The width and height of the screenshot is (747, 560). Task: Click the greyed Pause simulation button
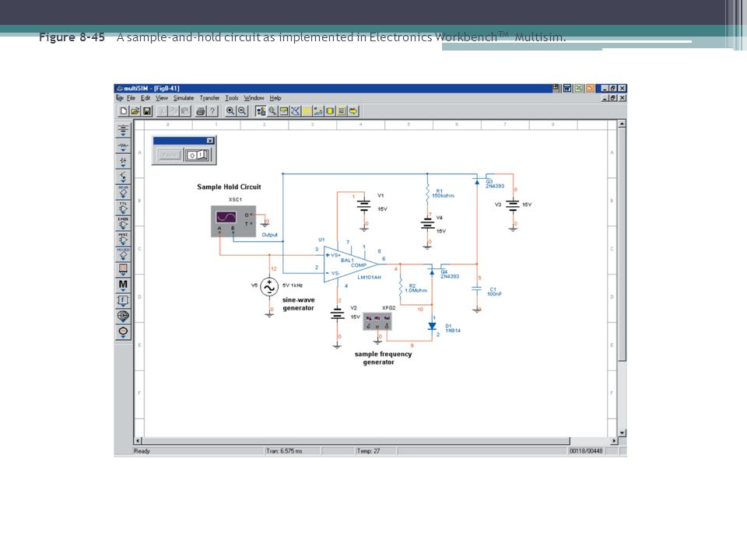point(170,156)
